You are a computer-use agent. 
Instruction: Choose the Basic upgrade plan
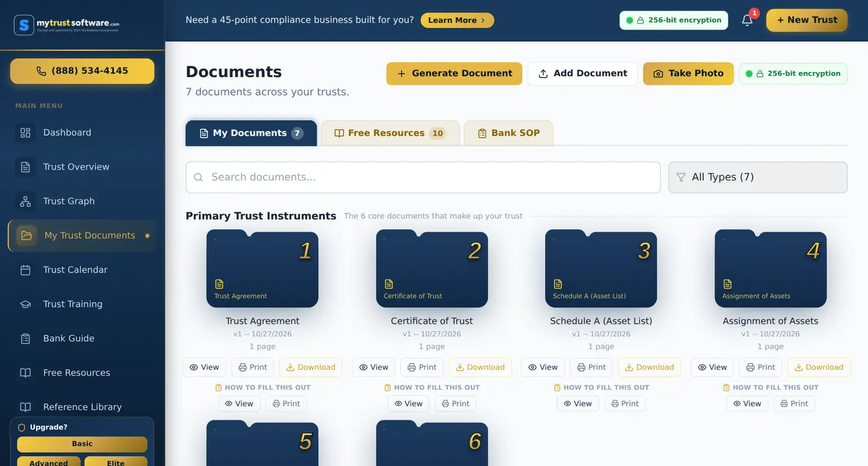coord(82,444)
